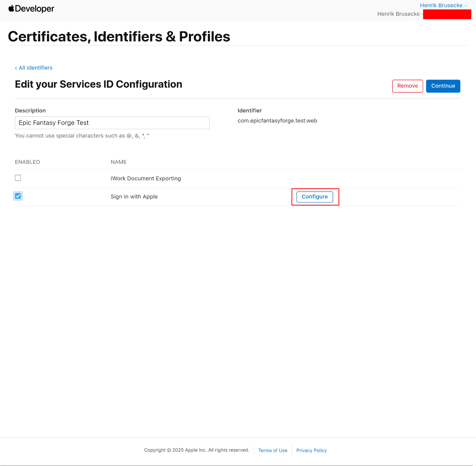This screenshot has height=466, width=476.
Task: Go back to All Identifiers
Action: tap(34, 68)
